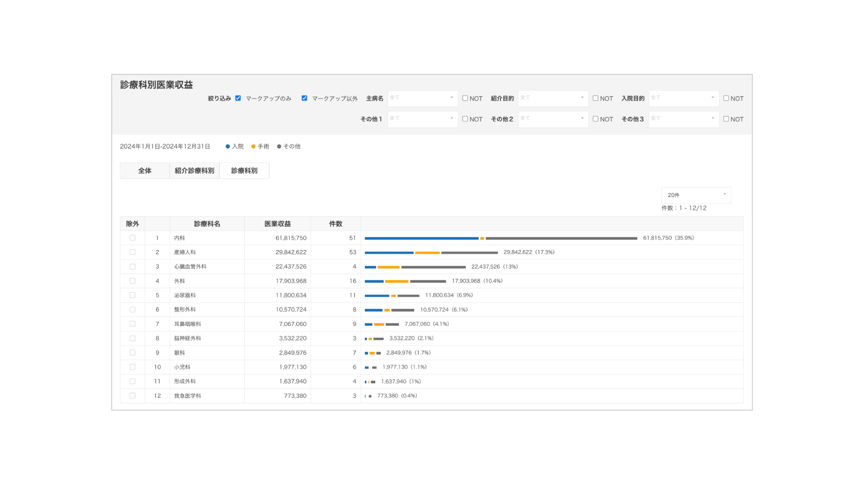Tick the exclude checkbox for 内科 row

(x=132, y=238)
